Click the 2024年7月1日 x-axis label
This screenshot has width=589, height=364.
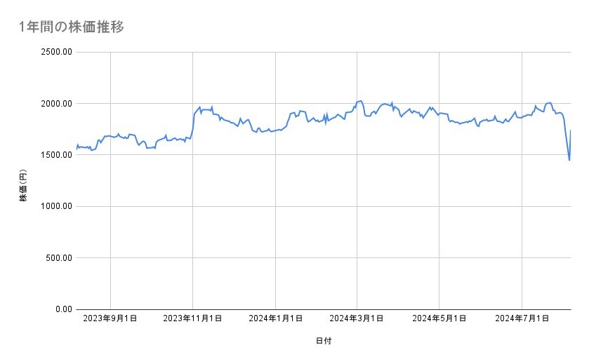pos(522,319)
